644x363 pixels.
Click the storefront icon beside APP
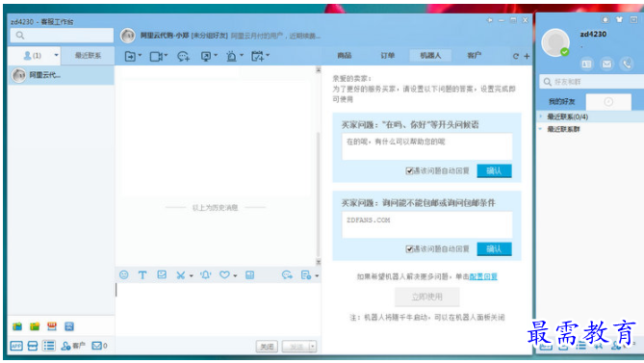tap(33, 346)
